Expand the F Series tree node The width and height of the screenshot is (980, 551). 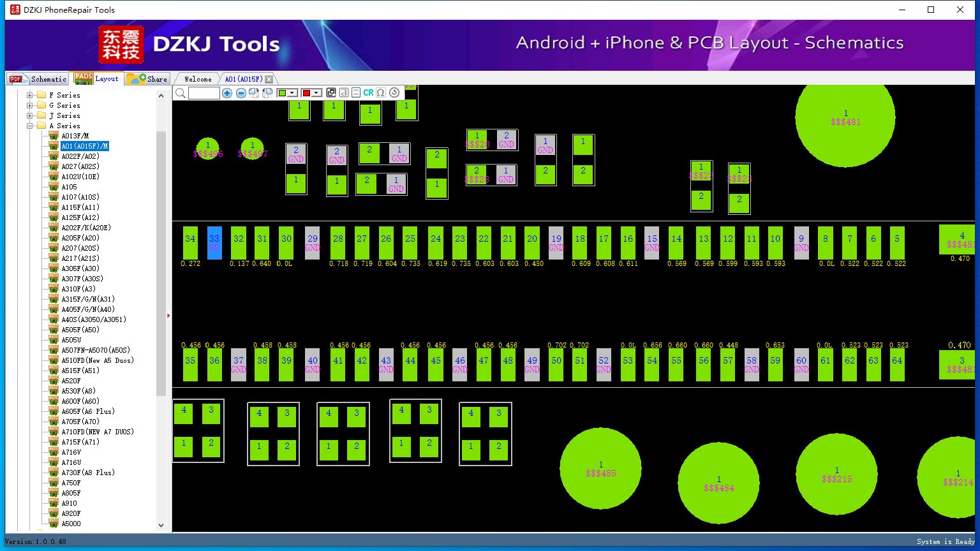[29, 95]
